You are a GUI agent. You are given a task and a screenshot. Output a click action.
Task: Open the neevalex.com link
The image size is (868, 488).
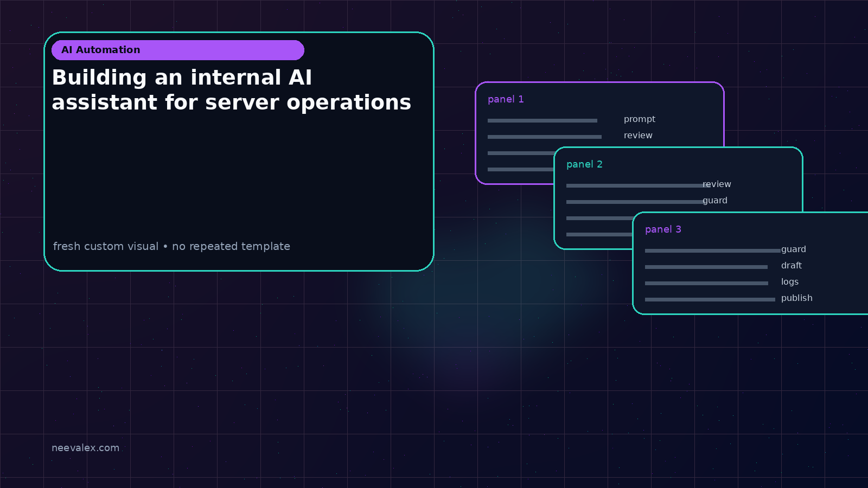click(x=85, y=448)
